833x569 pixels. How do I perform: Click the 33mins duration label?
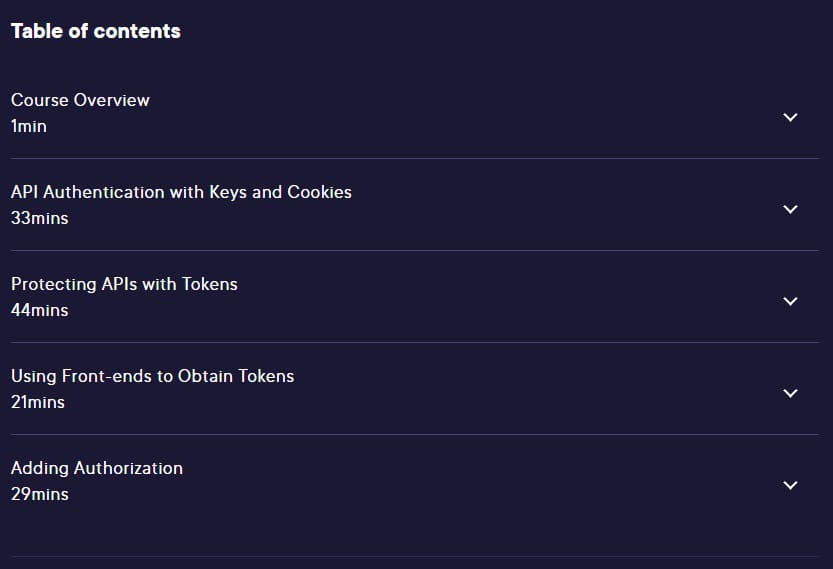tap(40, 218)
